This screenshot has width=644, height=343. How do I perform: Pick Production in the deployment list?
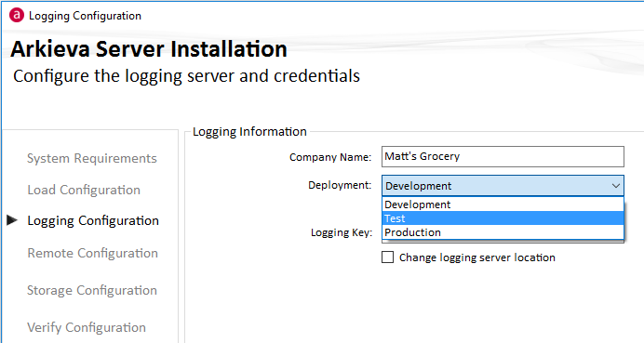point(503,232)
